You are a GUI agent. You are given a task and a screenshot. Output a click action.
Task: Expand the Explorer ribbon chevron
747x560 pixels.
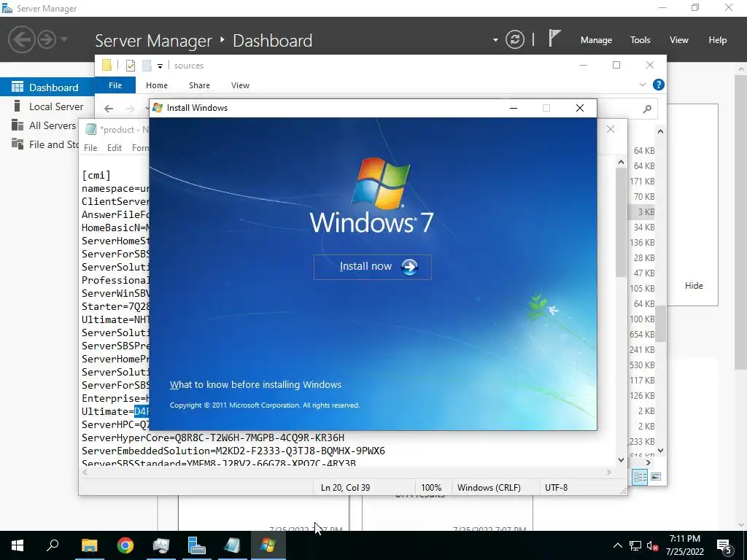[x=643, y=85]
